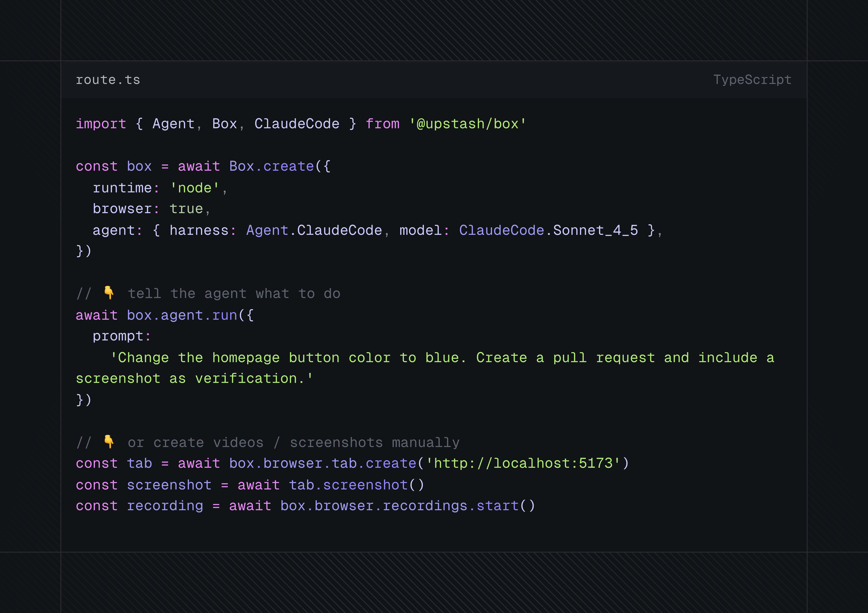
Task: Click the "browser" property key in the config
Action: pyautogui.click(x=122, y=209)
